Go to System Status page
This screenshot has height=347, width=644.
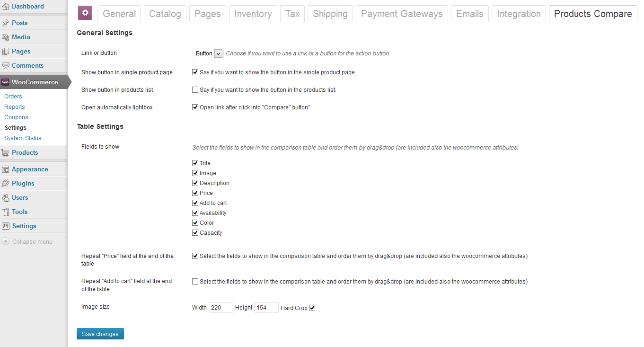coord(23,138)
